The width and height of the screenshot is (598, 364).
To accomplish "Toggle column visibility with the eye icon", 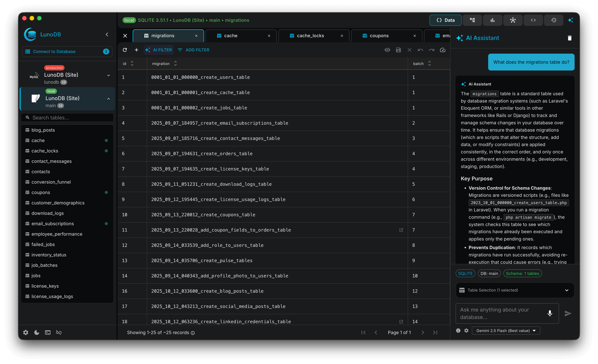I will [x=387, y=50].
